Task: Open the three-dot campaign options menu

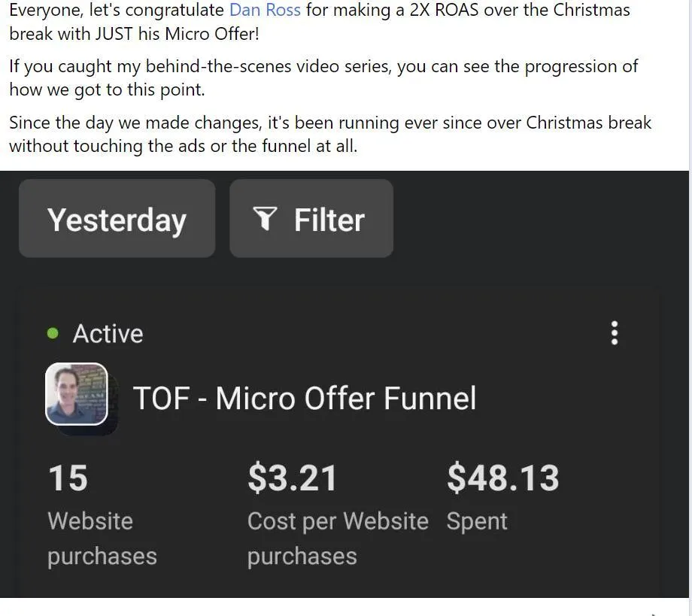Action: click(x=615, y=333)
